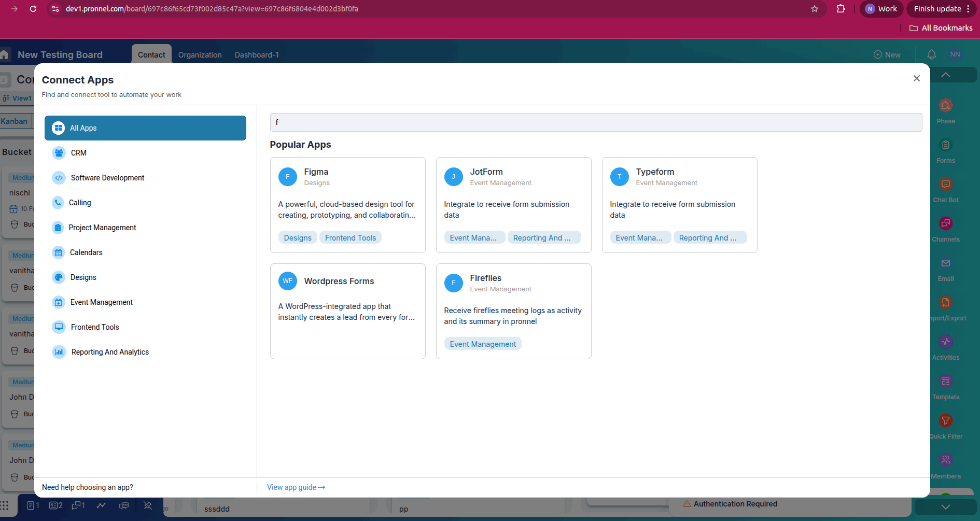View the Activities feed icon
980x521 pixels.
[x=945, y=342]
